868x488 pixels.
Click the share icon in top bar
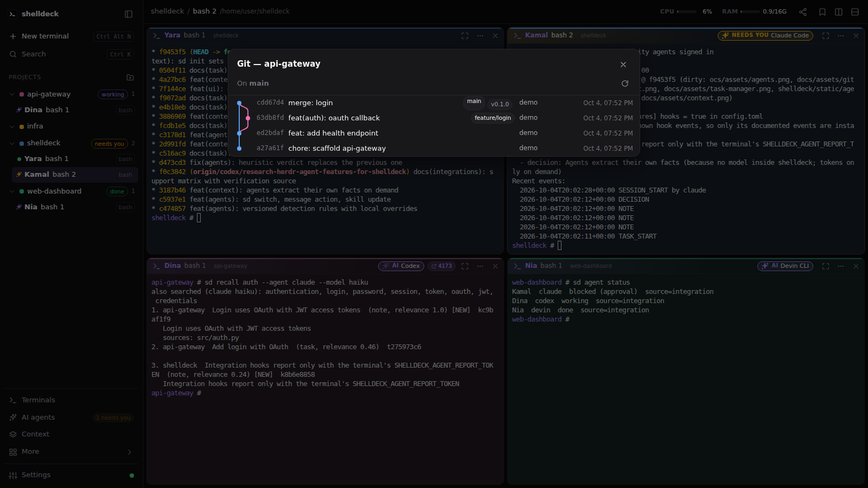(x=803, y=12)
